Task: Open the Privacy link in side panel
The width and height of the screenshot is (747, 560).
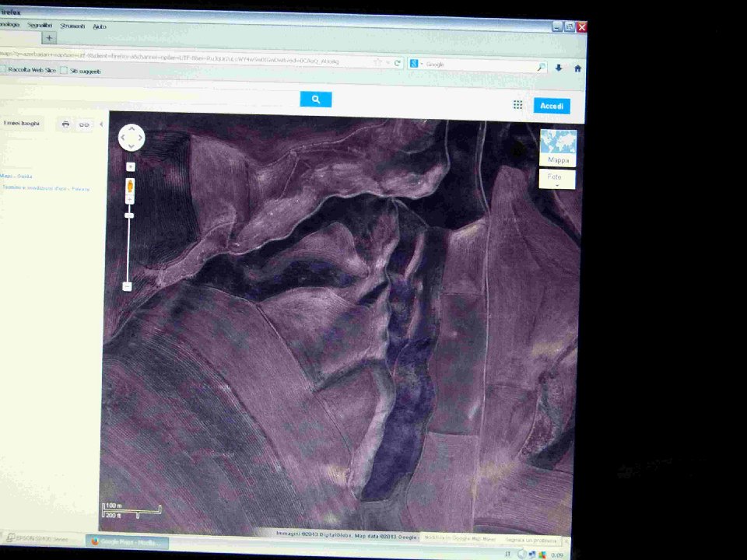Action: click(x=80, y=189)
